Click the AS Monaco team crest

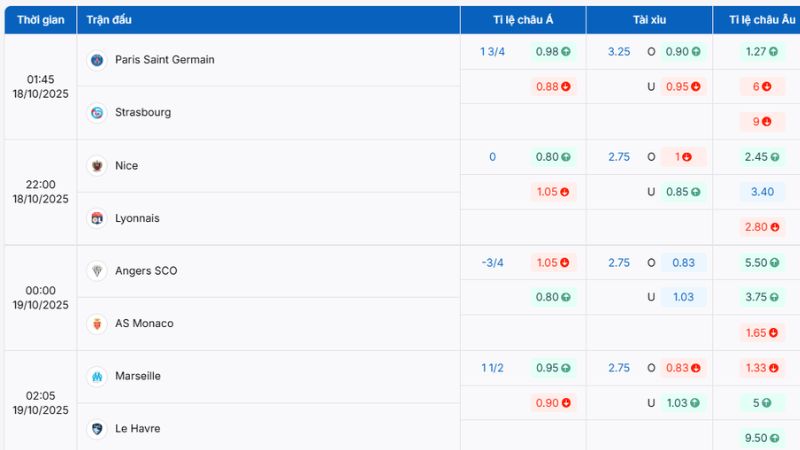pos(97,323)
